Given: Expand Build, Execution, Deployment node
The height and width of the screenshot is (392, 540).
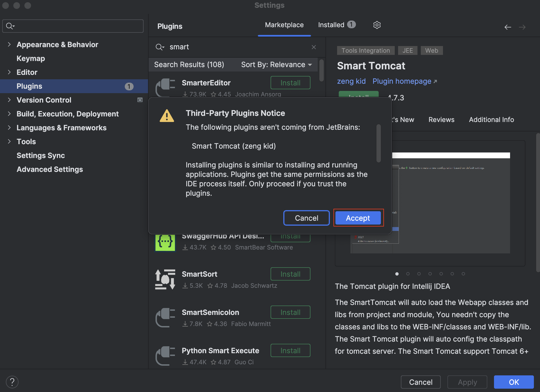Looking at the screenshot, I should [x=9, y=114].
